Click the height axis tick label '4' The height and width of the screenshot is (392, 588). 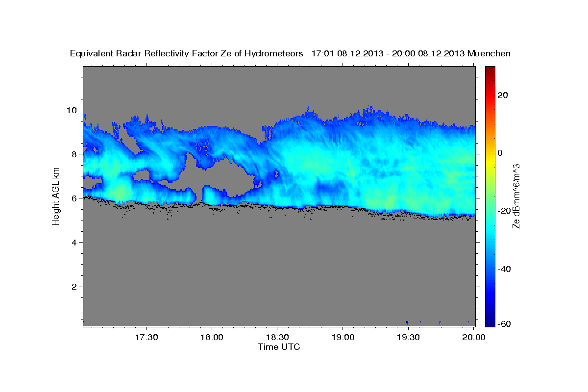75,242
